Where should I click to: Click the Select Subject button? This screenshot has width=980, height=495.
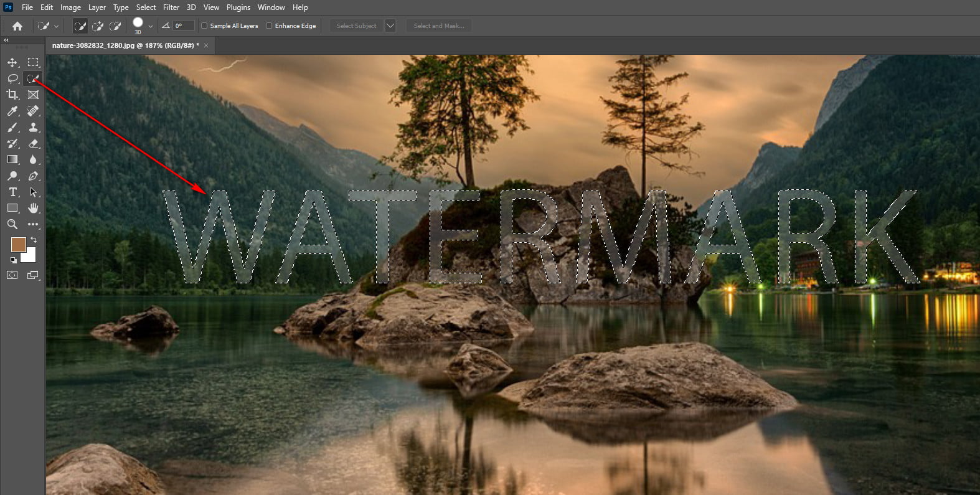tap(357, 26)
